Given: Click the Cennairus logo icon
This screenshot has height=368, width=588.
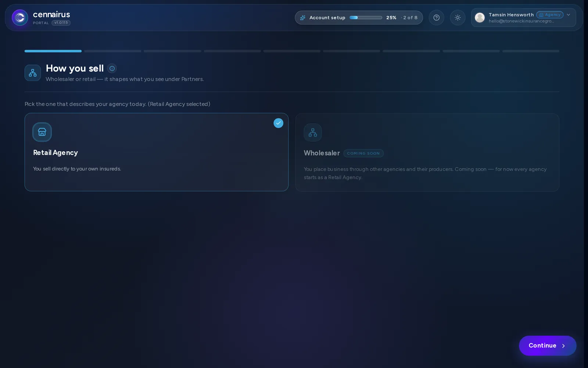Looking at the screenshot, I should click(20, 18).
